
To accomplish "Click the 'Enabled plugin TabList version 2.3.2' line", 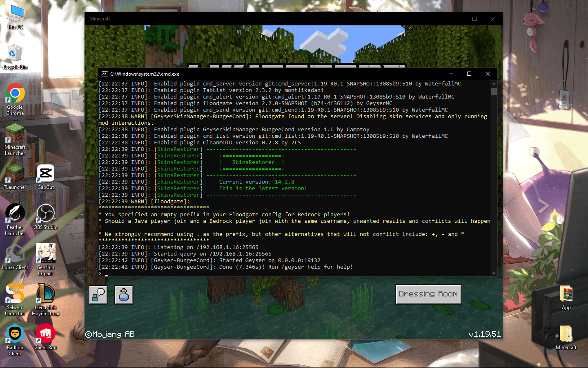I will pyautogui.click(x=211, y=90).
